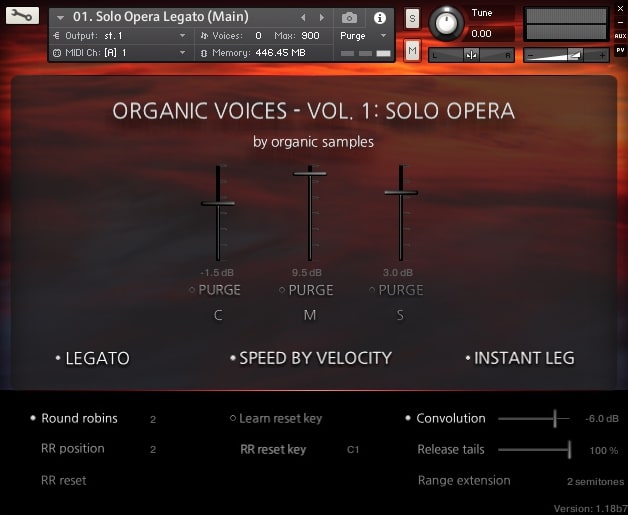Screen dimensions: 628x515
Task: Toggle PURGE for the C mic
Action: 214,290
